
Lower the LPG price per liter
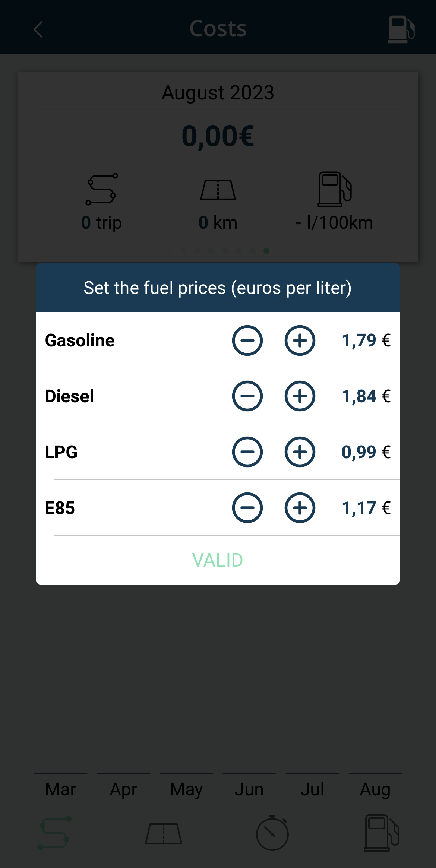[x=247, y=452]
